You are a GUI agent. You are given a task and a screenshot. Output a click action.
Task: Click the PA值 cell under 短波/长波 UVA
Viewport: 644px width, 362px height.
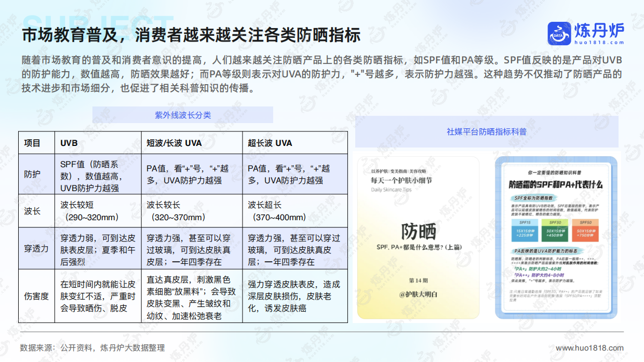[192, 174]
